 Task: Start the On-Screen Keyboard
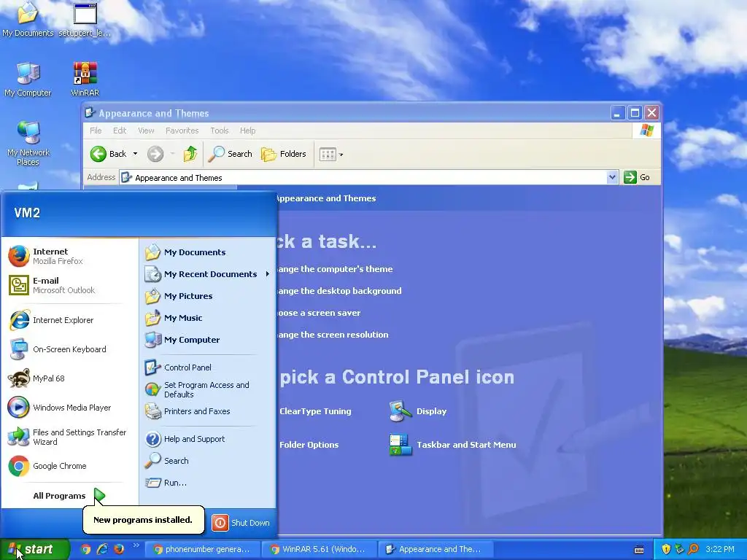point(69,349)
